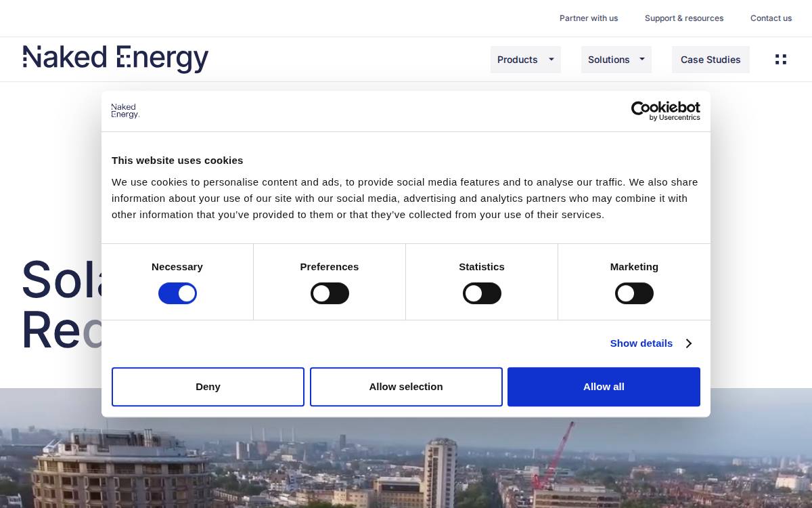Open Contact us link
The image size is (812, 508).
click(x=771, y=18)
